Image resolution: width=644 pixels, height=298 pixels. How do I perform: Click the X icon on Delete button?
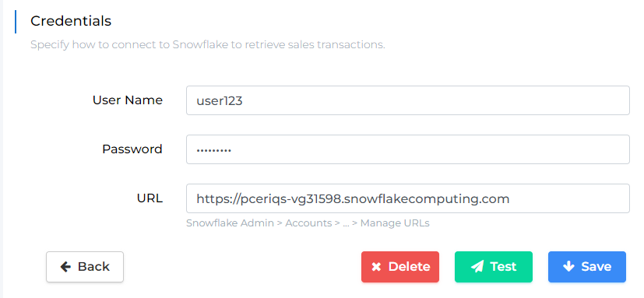coord(376,267)
